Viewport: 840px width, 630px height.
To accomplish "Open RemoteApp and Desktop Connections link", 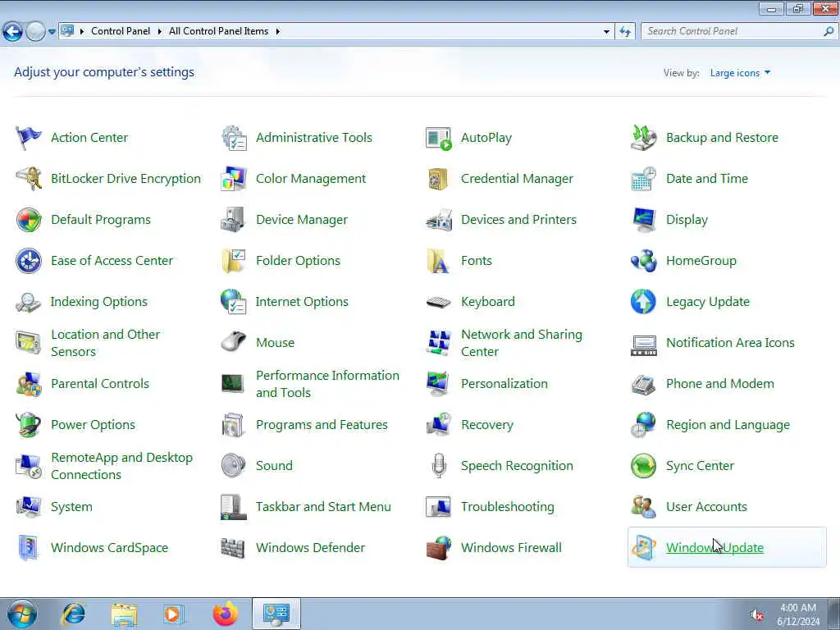I will pyautogui.click(x=121, y=466).
